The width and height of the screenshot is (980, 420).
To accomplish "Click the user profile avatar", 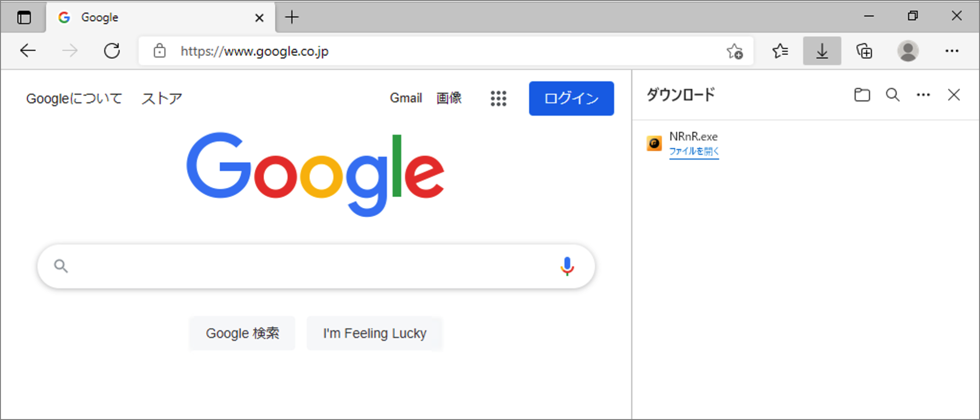I will [908, 51].
